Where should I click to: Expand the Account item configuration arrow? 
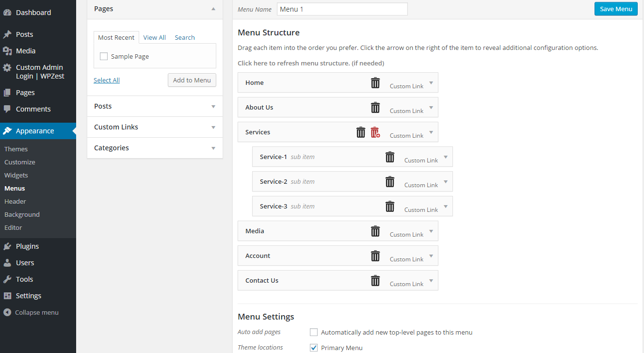[x=431, y=256]
